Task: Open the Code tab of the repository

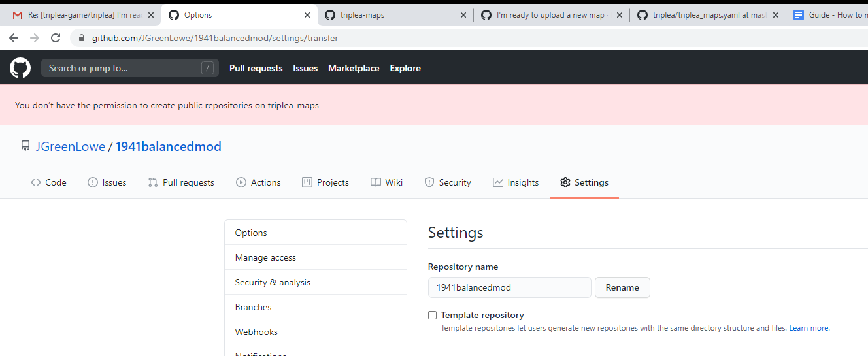Action: [48, 182]
